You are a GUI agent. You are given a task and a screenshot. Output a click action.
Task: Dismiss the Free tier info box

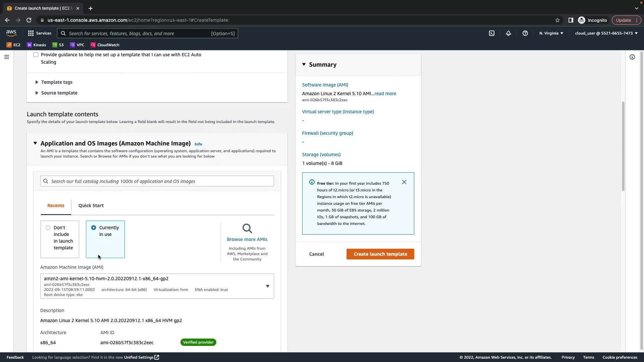click(404, 182)
